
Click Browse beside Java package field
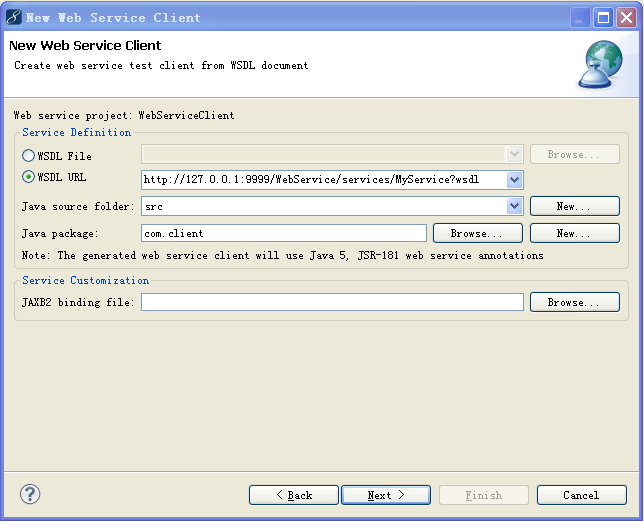pos(478,233)
